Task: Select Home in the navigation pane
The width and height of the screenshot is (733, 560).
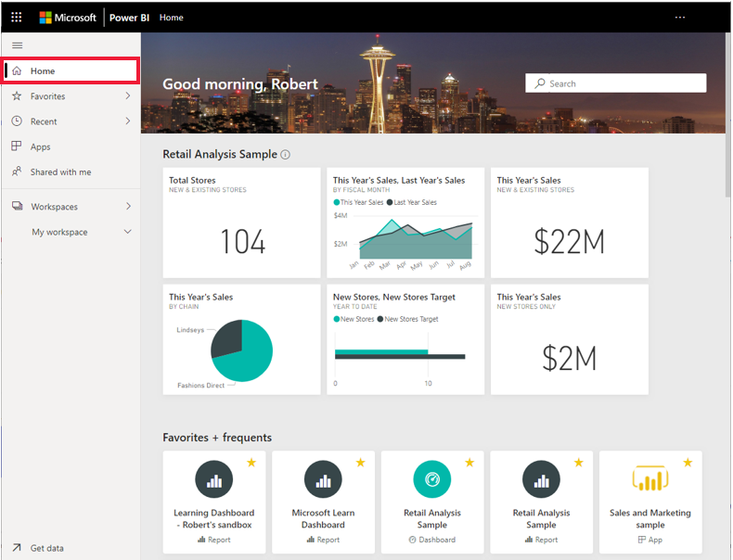Action: pos(71,71)
